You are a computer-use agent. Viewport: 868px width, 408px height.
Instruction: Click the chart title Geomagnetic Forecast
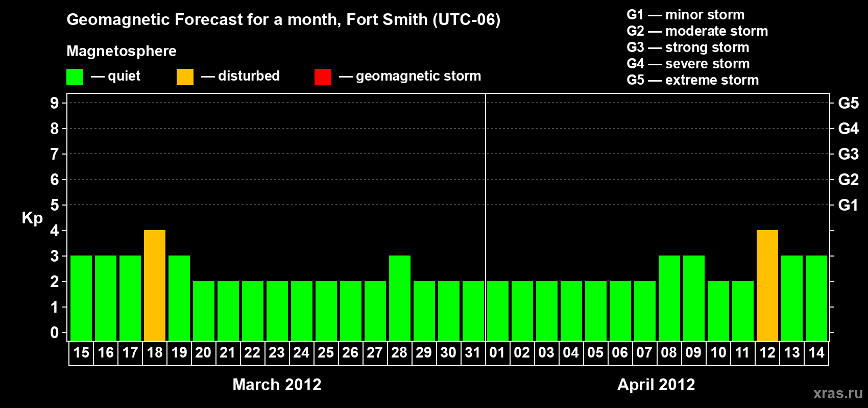[283, 20]
